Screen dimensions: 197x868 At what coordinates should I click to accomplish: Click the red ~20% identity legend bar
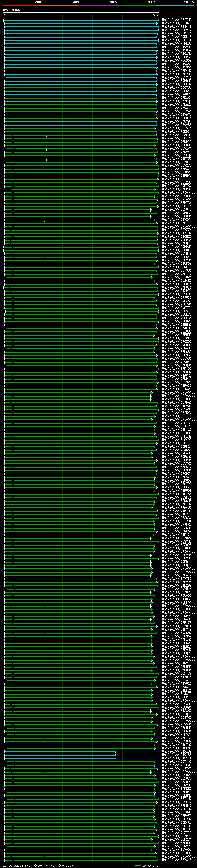pos(22,6)
